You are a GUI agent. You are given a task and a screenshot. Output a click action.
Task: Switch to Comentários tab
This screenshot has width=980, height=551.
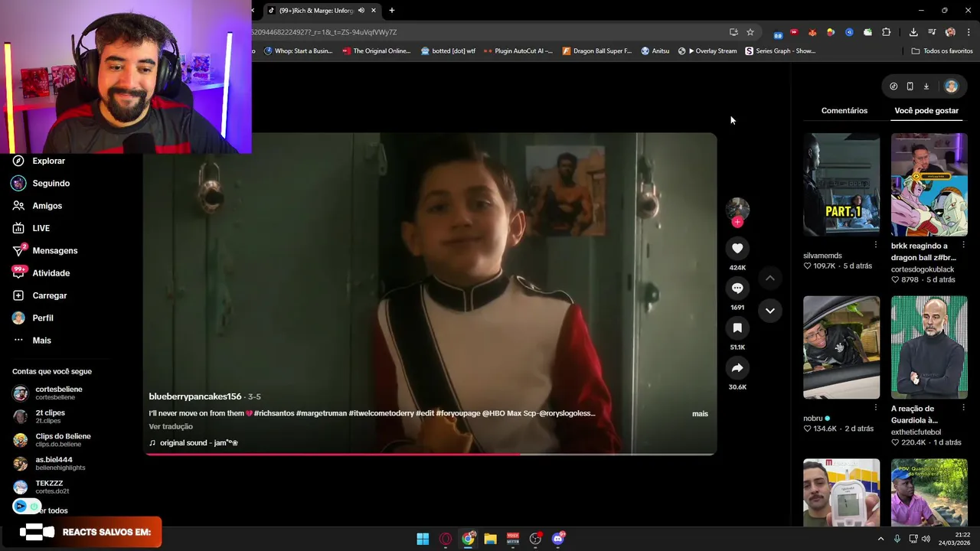pyautogui.click(x=844, y=111)
